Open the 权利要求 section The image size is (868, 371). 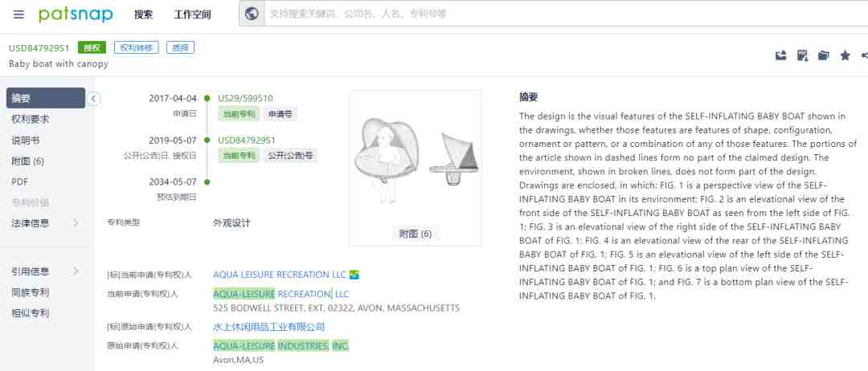pos(31,119)
